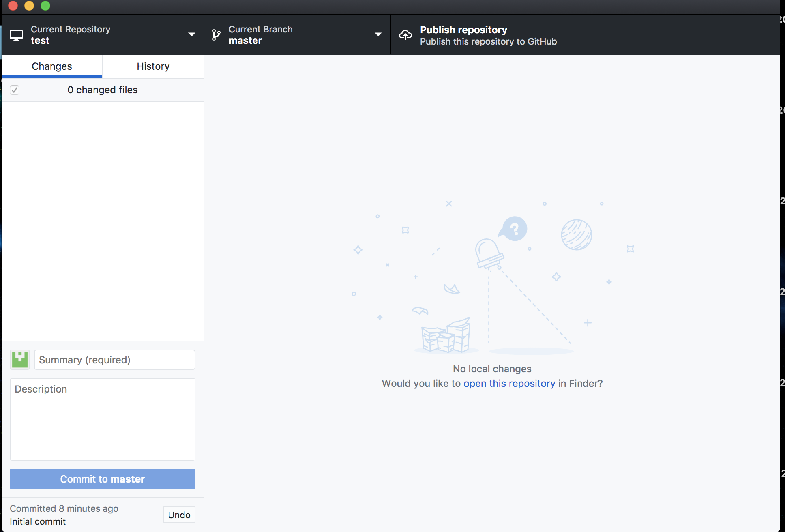Click Publish this repository to GitHub

pyautogui.click(x=488, y=41)
